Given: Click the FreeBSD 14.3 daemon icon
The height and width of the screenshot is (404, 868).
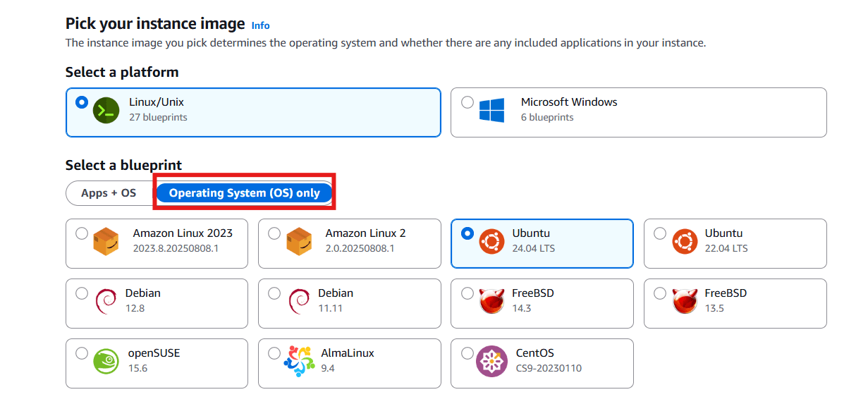Looking at the screenshot, I should coord(491,302).
